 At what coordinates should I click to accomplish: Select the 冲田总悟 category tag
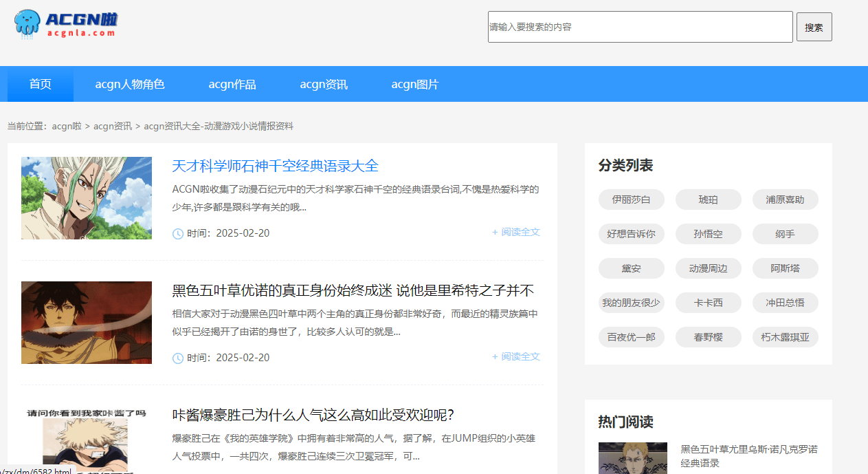coord(786,303)
